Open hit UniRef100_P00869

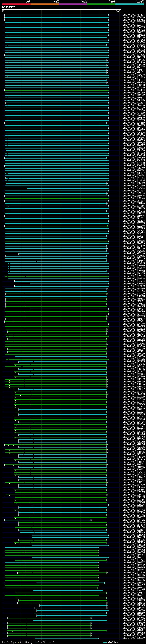[x=134, y=27]
